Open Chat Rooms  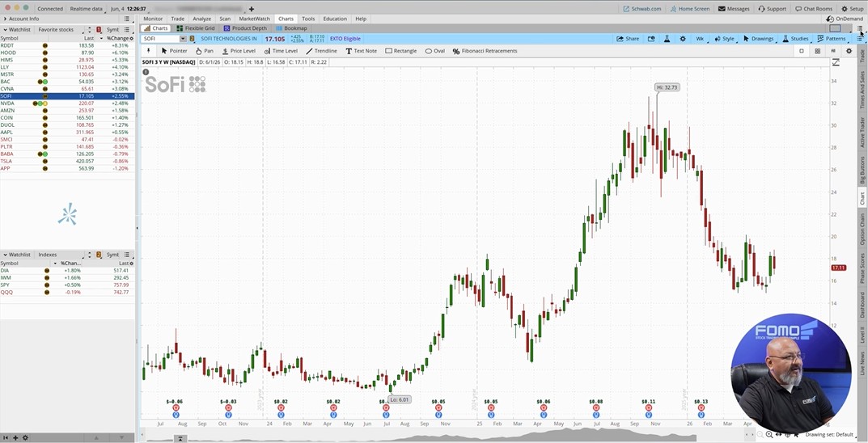click(x=814, y=9)
